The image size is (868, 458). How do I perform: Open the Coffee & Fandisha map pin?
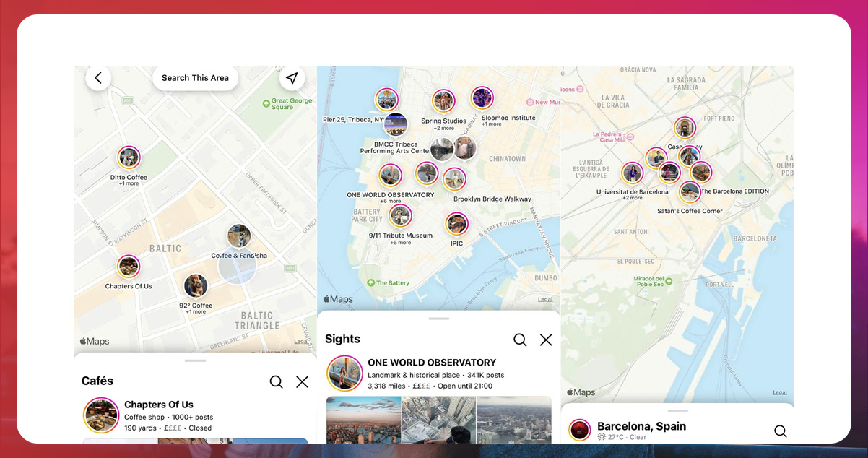point(239,236)
